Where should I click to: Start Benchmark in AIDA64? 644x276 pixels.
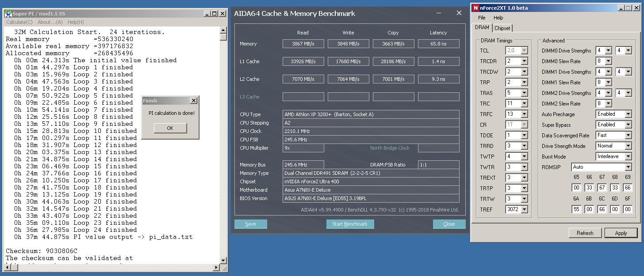(350, 224)
